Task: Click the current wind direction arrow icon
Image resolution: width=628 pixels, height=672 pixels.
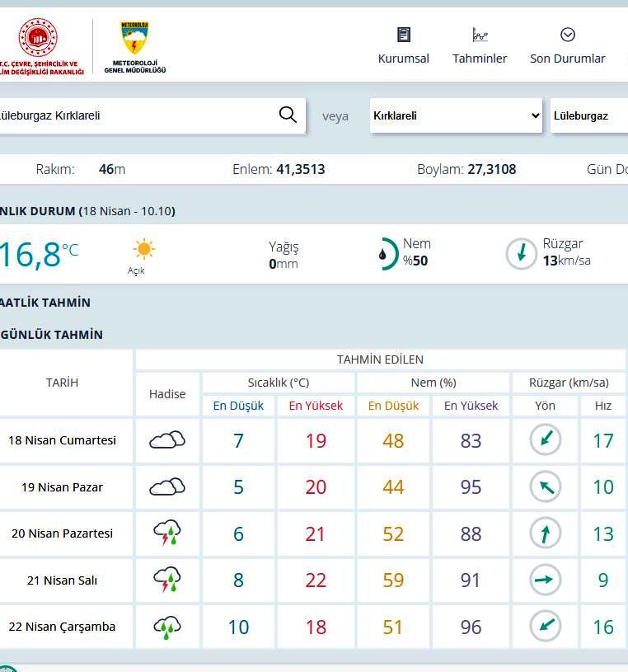Action: tap(521, 254)
